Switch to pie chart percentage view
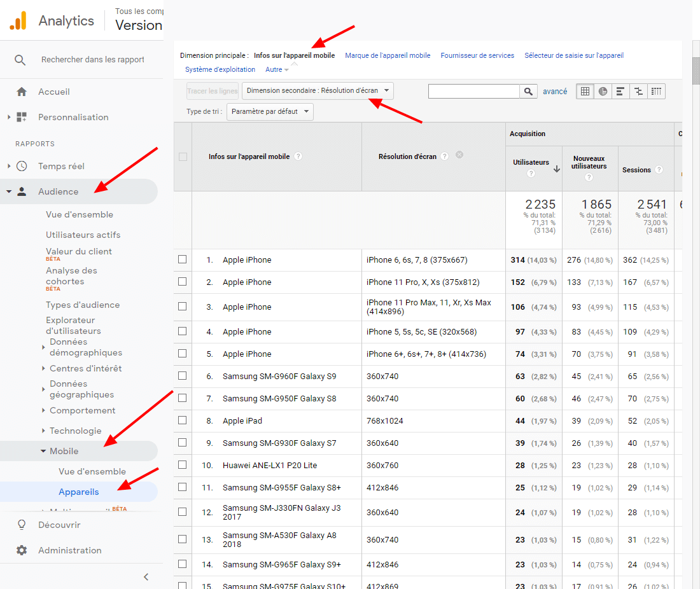 [x=603, y=92]
